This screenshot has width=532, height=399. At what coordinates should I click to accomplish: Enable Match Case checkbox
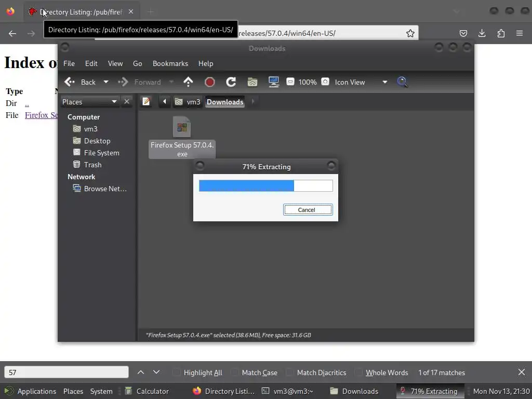click(235, 373)
